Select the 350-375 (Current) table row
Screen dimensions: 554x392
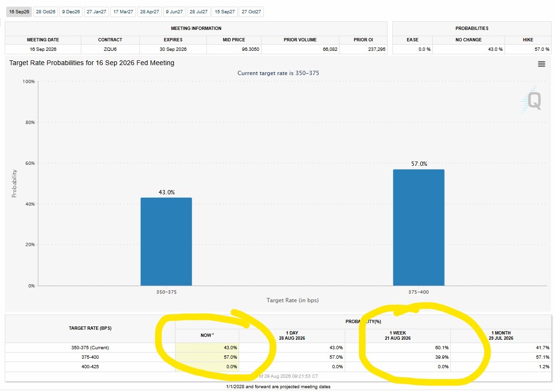pyautogui.click(x=278, y=347)
